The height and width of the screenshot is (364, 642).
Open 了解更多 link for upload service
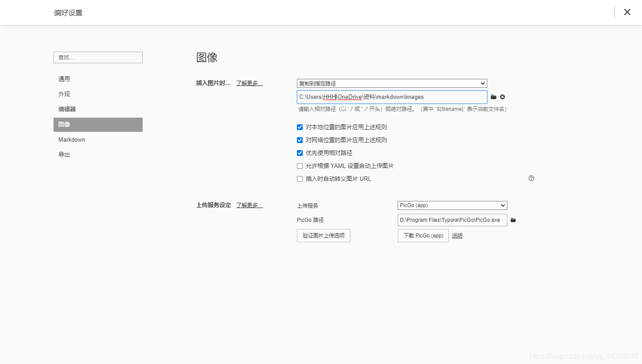[x=250, y=205]
